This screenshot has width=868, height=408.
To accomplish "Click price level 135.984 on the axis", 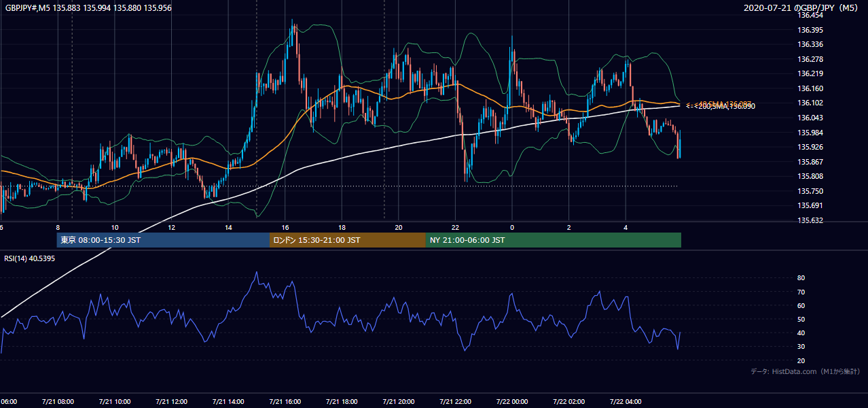I will (810, 133).
